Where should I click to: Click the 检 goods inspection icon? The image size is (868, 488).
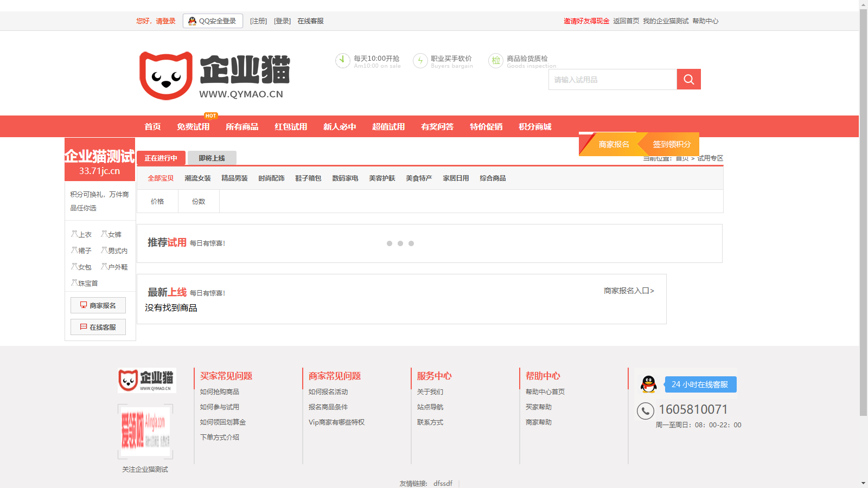tap(495, 60)
